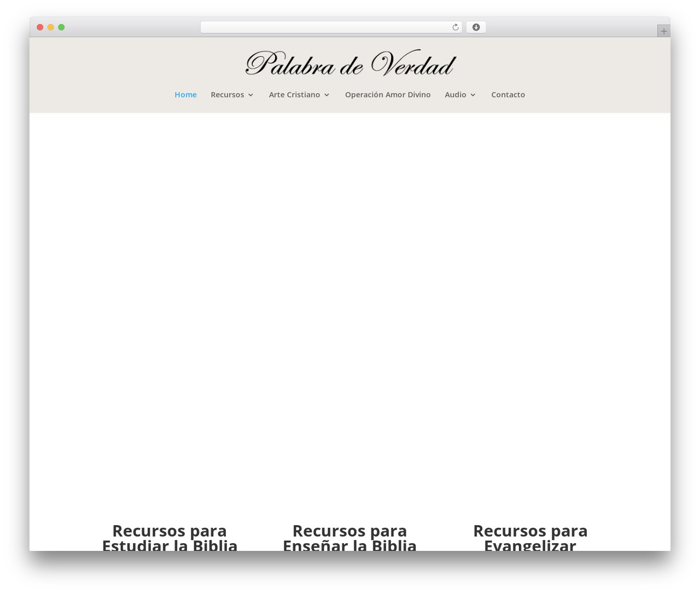This screenshot has height=593, width=700.
Task: Select 'Recursos para Evangelizar' heading
Action: click(x=530, y=537)
